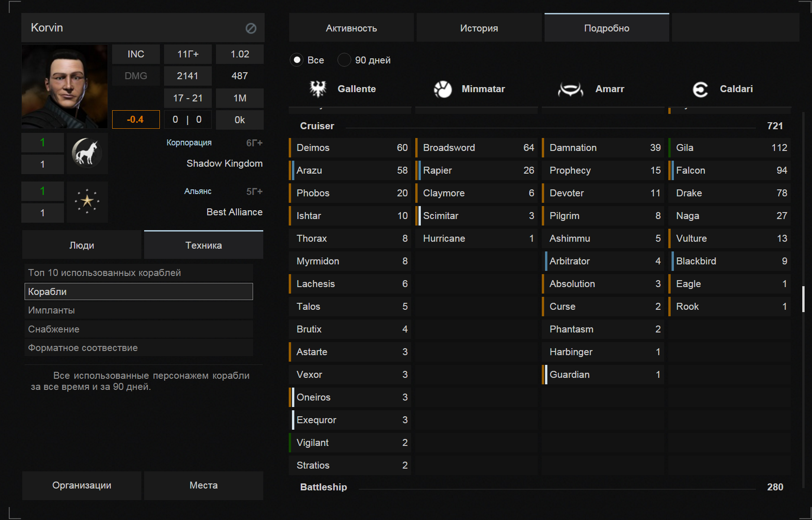
Task: Click the Rapier ship row
Action: pyautogui.click(x=476, y=170)
